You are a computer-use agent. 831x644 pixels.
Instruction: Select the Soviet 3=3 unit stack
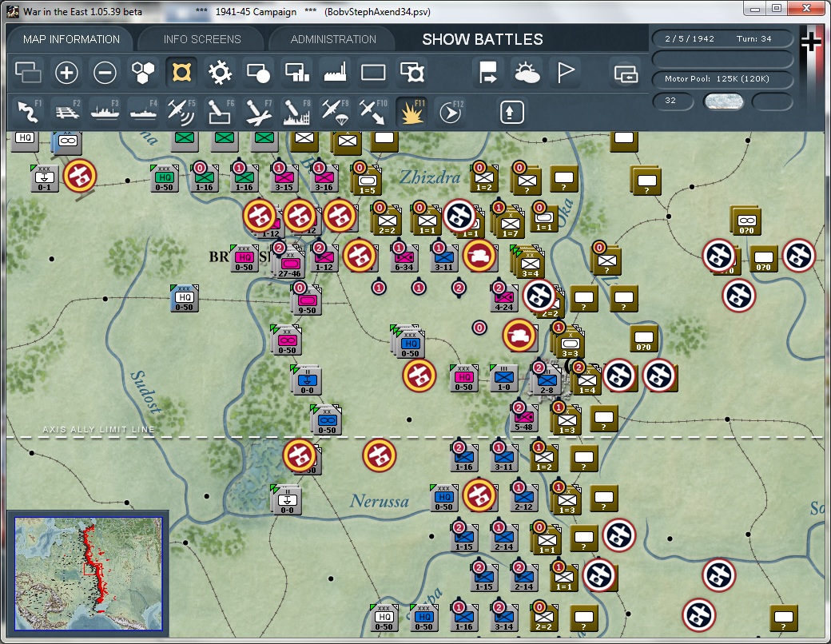point(569,344)
